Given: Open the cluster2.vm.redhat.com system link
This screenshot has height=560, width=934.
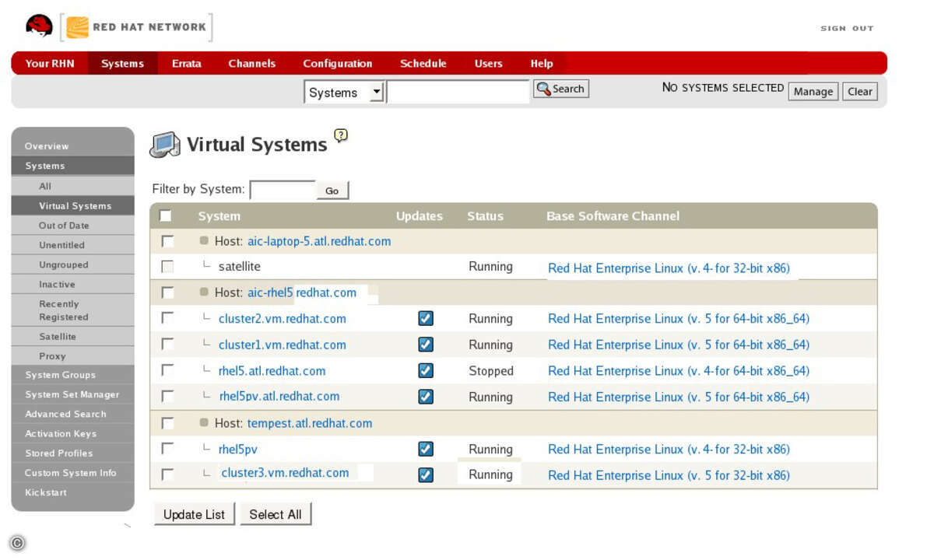Looking at the screenshot, I should (x=283, y=318).
